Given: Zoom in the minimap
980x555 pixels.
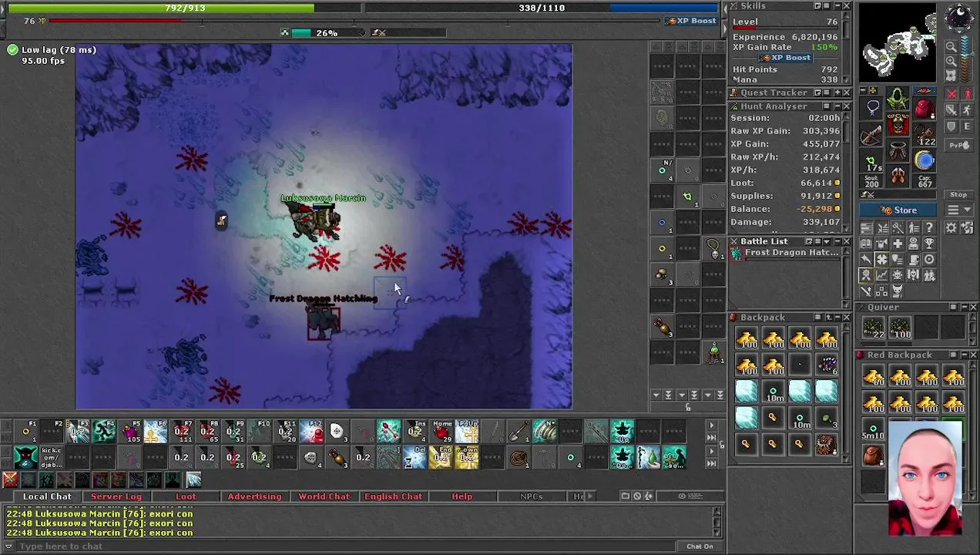Looking at the screenshot, I should 951,61.
